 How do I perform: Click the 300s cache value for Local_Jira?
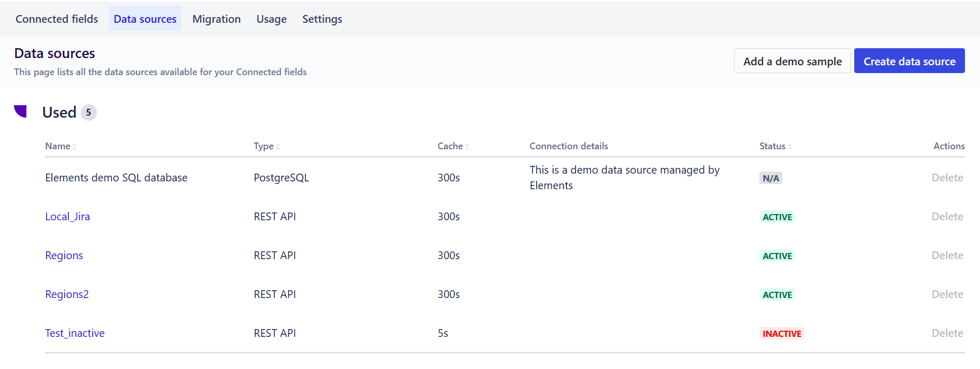pyautogui.click(x=448, y=217)
